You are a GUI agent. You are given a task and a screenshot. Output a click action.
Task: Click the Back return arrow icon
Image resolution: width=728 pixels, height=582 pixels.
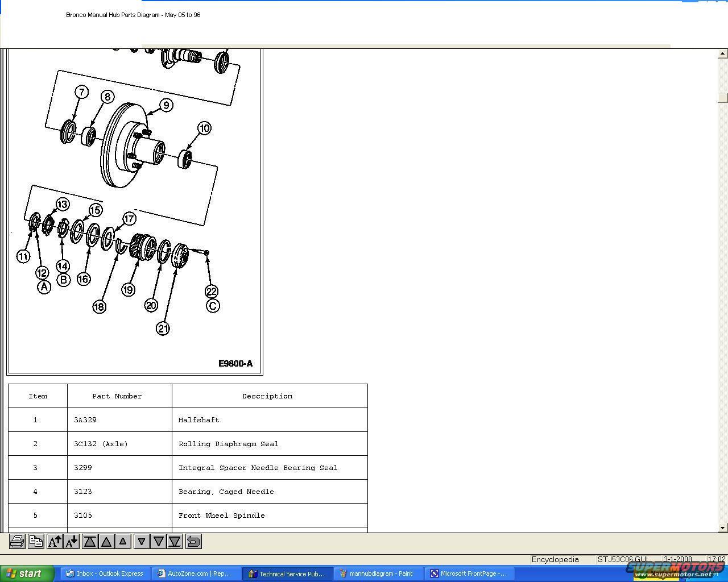193,542
